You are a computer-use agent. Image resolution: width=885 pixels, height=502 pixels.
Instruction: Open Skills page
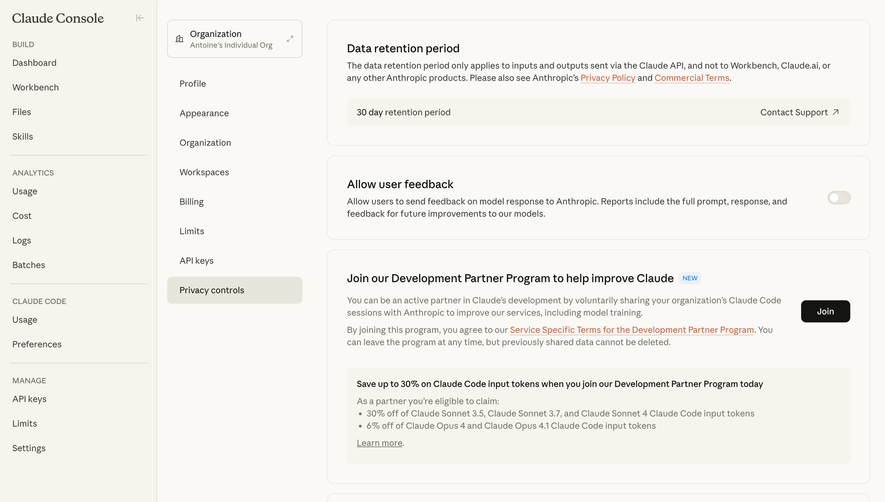pos(23,137)
